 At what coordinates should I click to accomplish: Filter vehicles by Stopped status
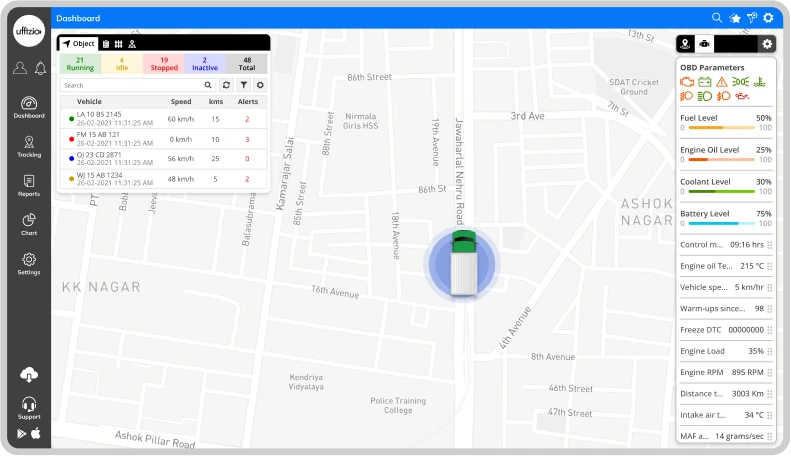[x=163, y=64]
